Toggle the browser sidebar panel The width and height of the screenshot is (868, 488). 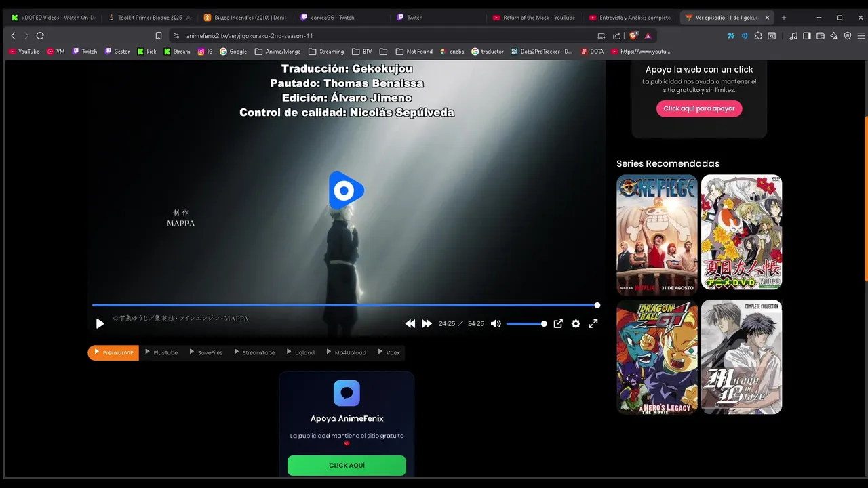807,35
